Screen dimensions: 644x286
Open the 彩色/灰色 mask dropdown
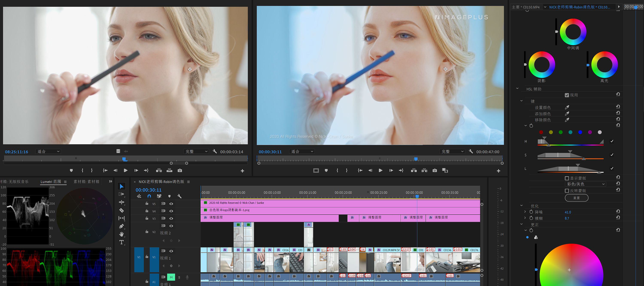click(x=585, y=184)
